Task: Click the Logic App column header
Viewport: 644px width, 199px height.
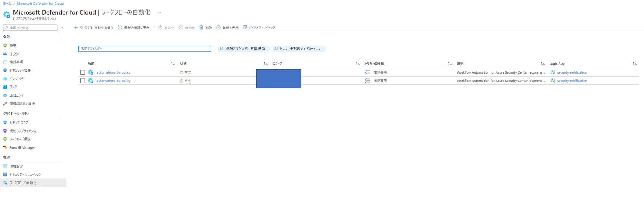Action: pos(557,64)
